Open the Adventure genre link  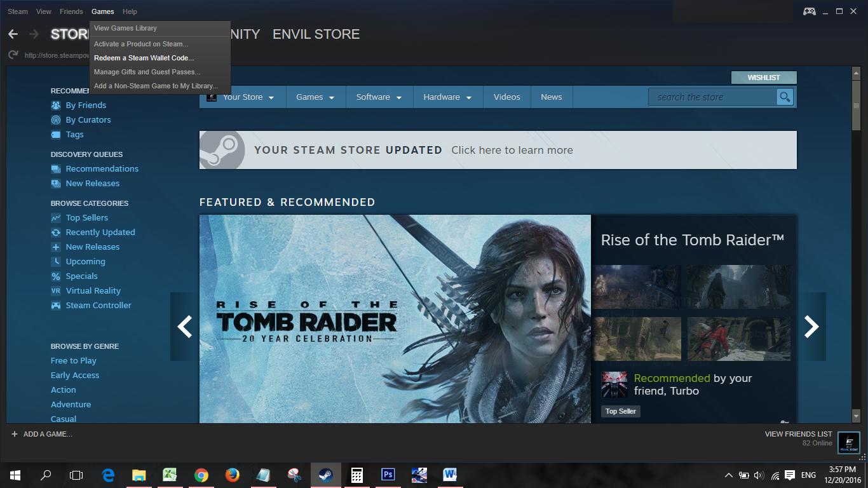[x=71, y=405]
